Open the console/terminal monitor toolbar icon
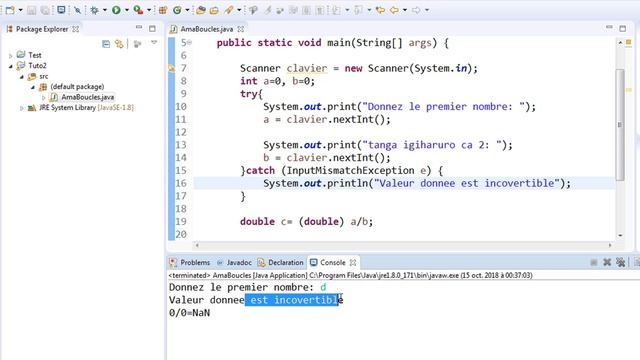This screenshot has height=360, width=640. point(61,9)
